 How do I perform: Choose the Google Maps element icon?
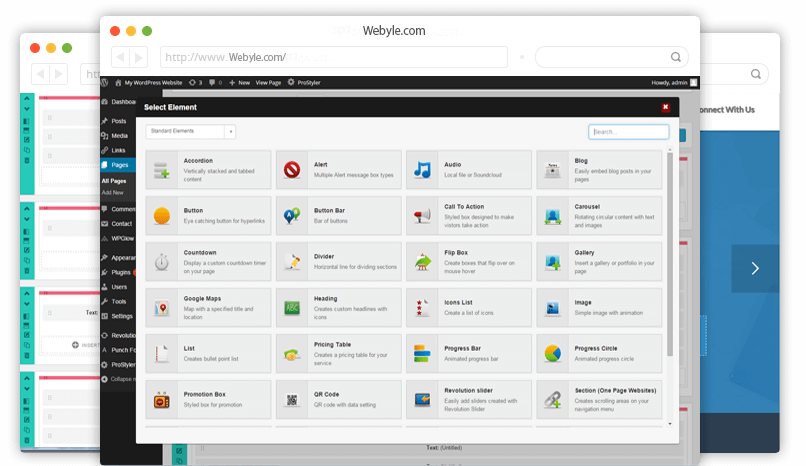coord(161,308)
